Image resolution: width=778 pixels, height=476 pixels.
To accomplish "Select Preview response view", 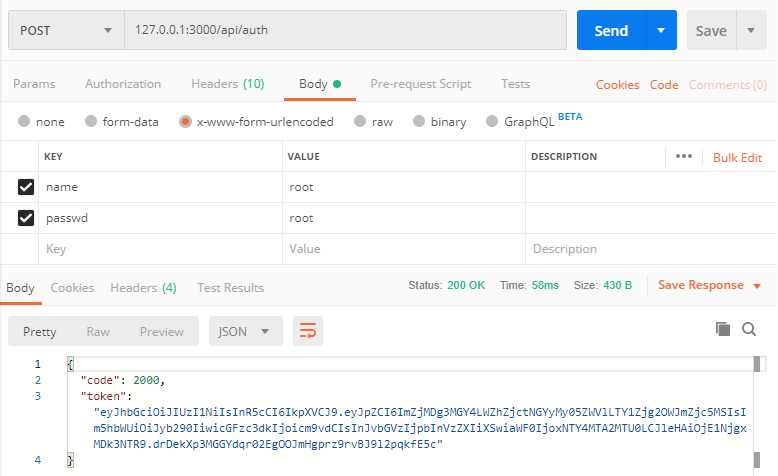I will click(x=162, y=332).
